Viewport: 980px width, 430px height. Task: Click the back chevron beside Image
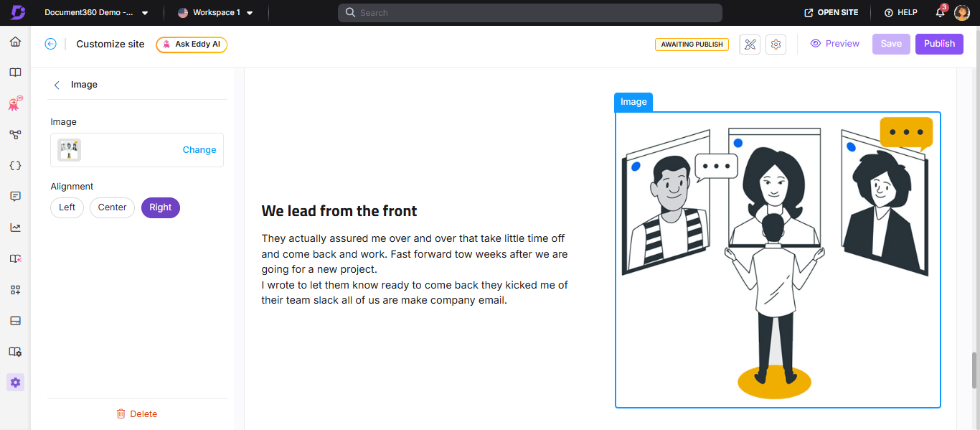pos(57,85)
